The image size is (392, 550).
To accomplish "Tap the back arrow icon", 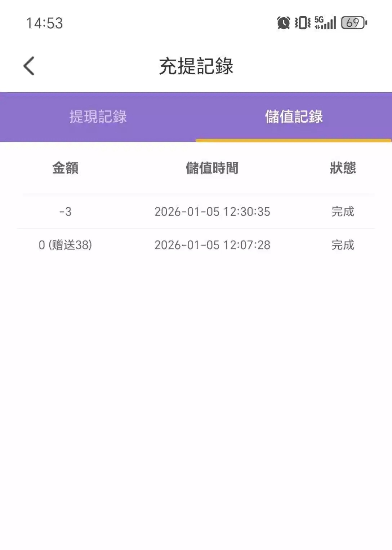I will point(29,66).
